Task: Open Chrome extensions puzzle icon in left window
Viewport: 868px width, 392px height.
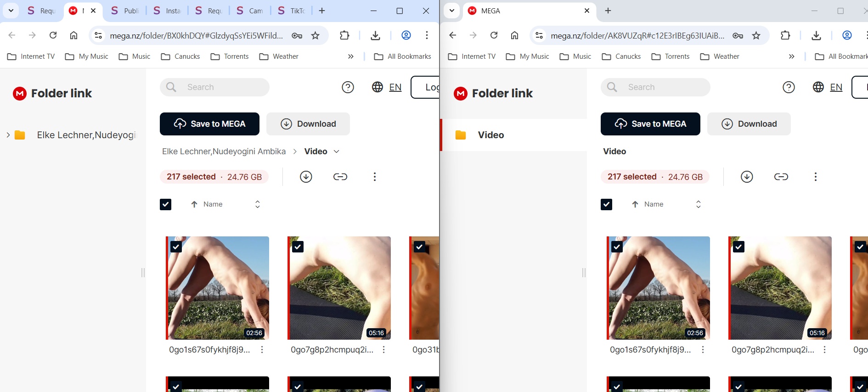Action: (344, 35)
